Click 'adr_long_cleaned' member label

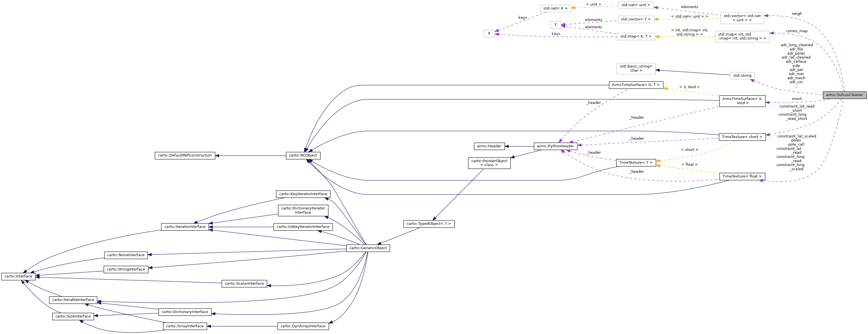point(797,45)
